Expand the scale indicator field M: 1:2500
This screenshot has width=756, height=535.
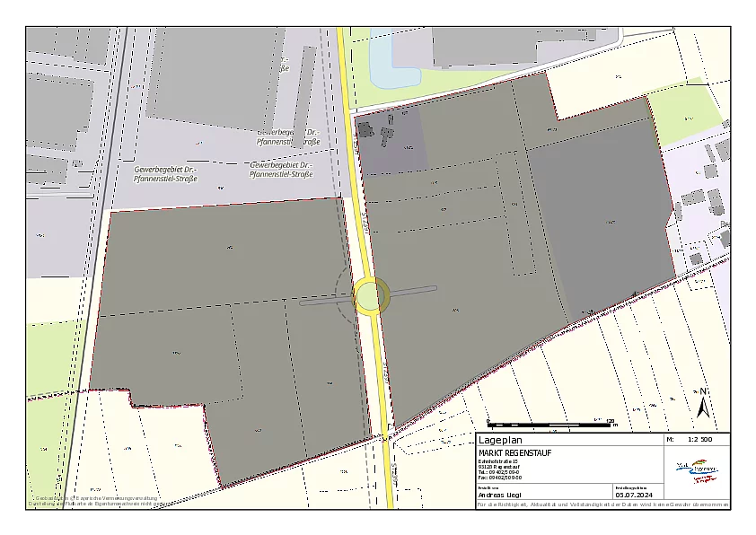pyautogui.click(x=691, y=440)
